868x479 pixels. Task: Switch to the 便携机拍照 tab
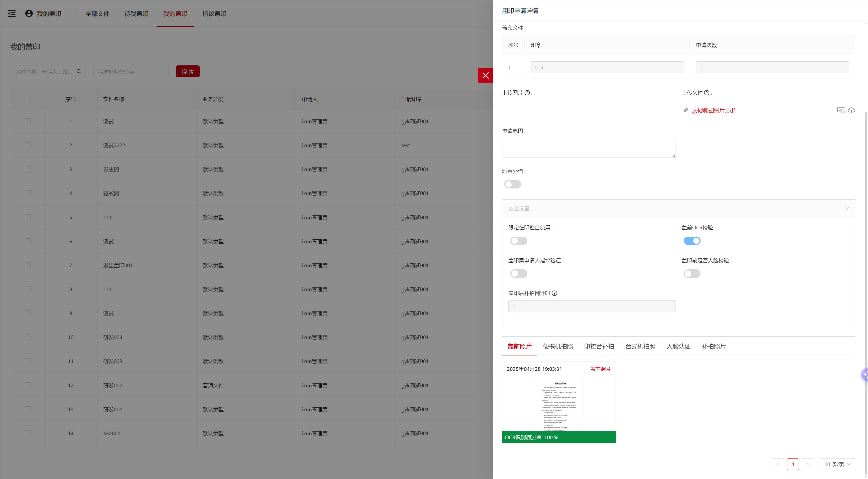558,346
